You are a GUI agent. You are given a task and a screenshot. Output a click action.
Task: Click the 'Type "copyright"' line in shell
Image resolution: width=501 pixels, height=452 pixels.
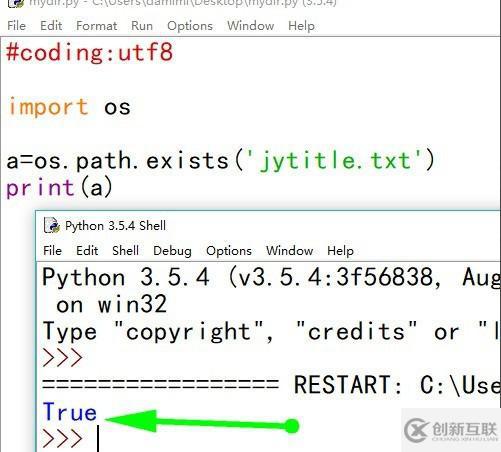coord(271,332)
